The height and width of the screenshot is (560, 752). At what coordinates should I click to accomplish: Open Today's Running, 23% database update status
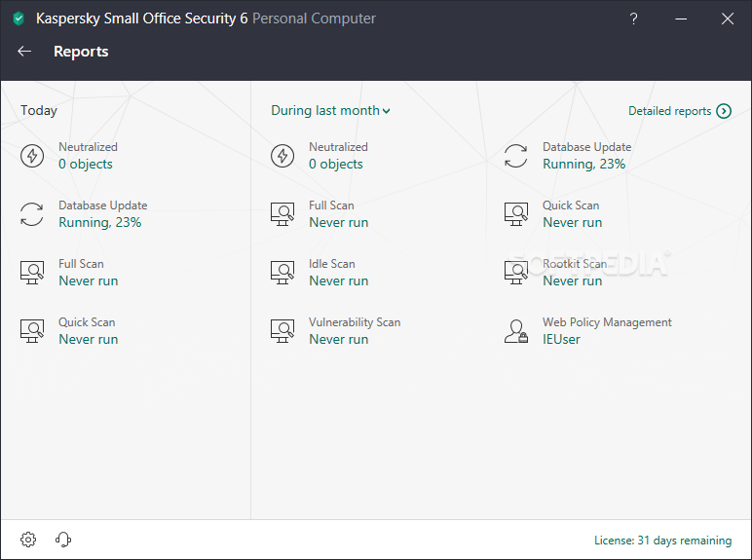[99, 222]
